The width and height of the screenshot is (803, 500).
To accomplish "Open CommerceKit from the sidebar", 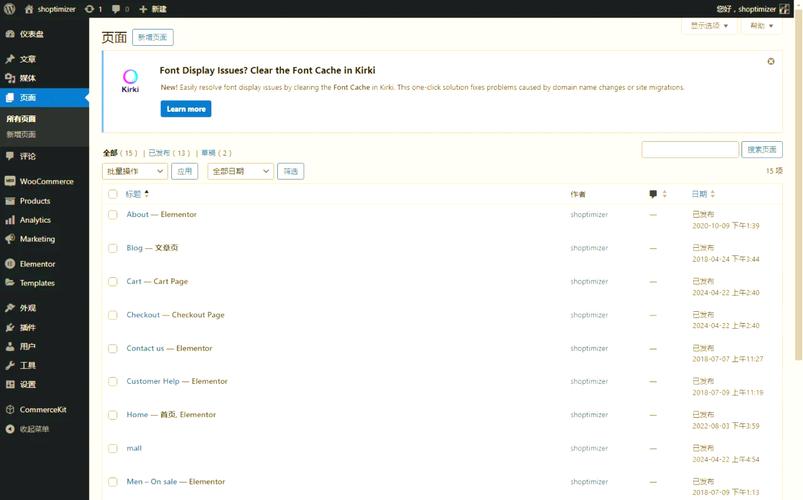I will 44,410.
